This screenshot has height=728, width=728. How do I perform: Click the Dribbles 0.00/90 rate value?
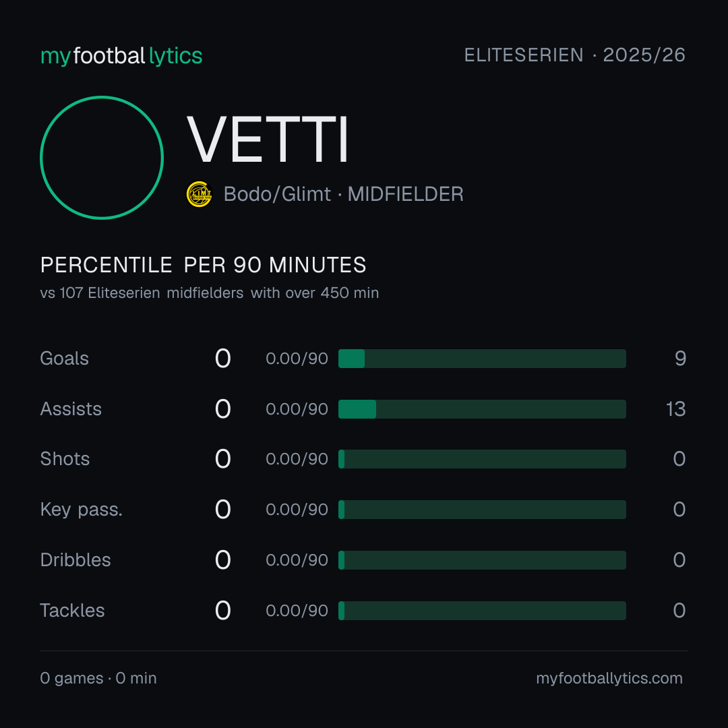point(297,560)
